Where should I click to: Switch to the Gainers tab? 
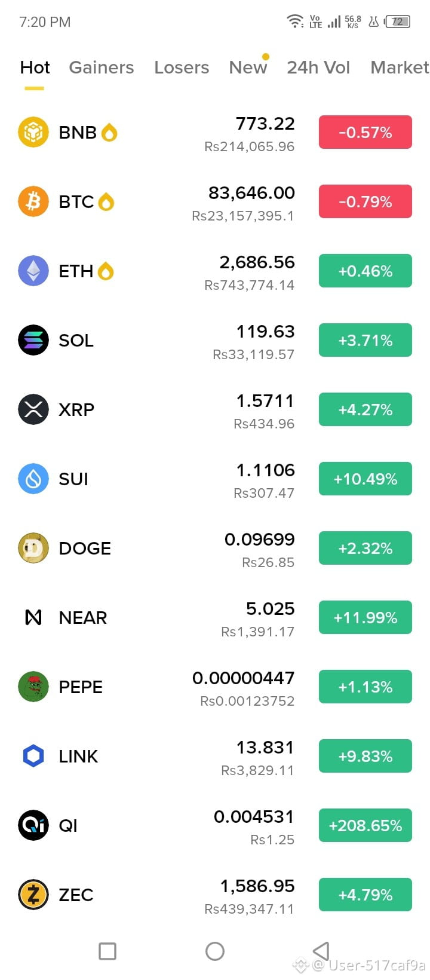(x=102, y=68)
